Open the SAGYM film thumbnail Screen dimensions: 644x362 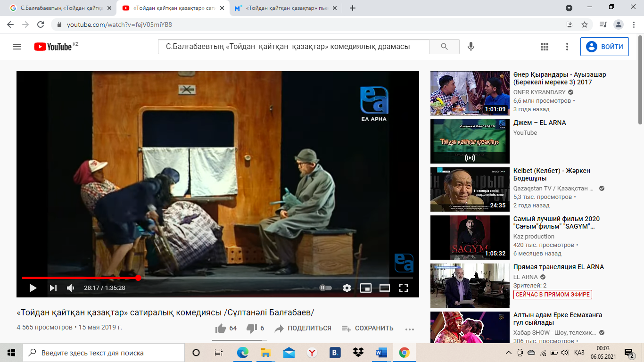pyautogui.click(x=470, y=238)
